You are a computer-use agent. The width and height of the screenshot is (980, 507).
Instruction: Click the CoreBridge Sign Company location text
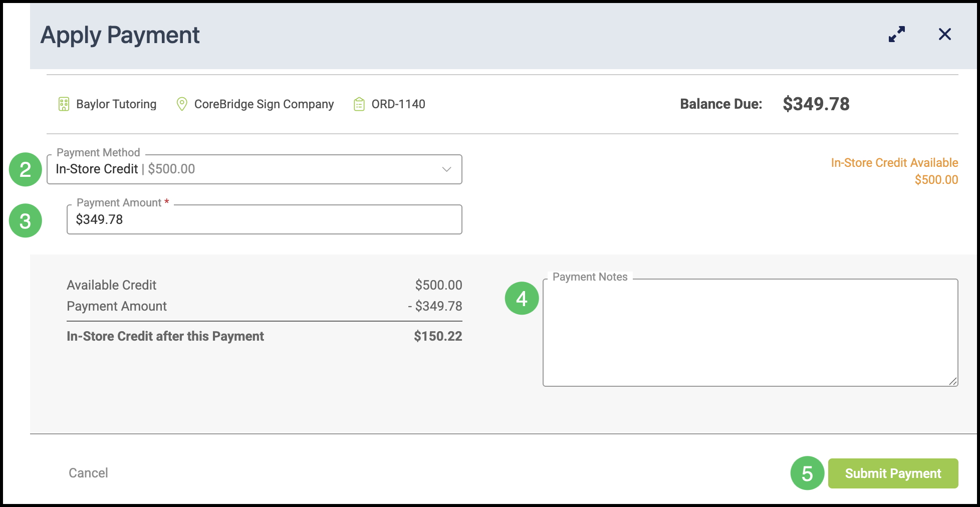click(x=264, y=104)
